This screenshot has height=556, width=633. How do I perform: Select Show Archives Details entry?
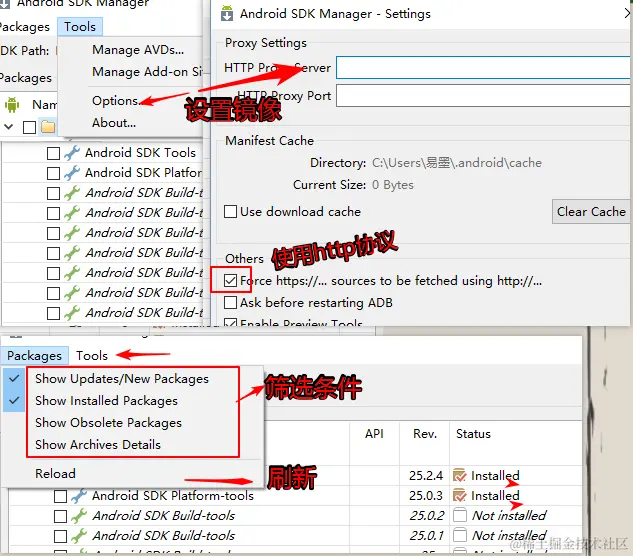(98, 445)
